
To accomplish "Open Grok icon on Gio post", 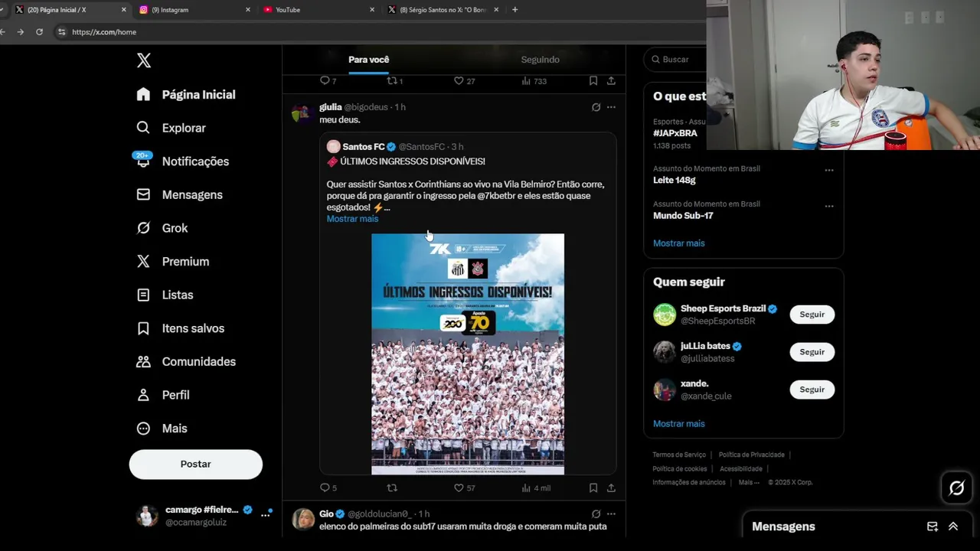I will click(x=596, y=514).
